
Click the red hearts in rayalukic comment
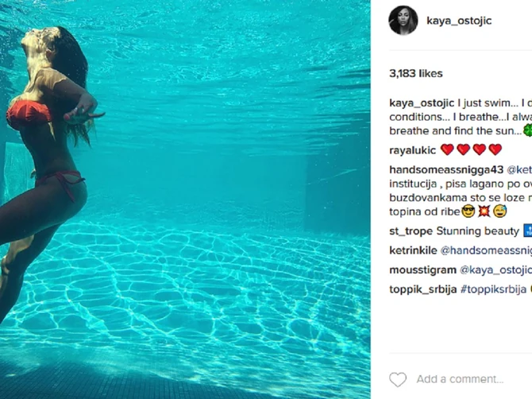(x=471, y=149)
